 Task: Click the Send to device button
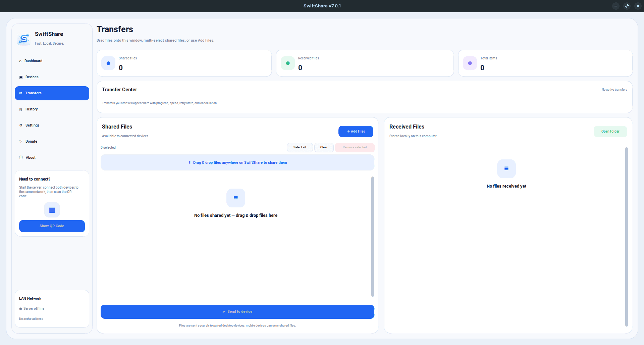(237, 312)
